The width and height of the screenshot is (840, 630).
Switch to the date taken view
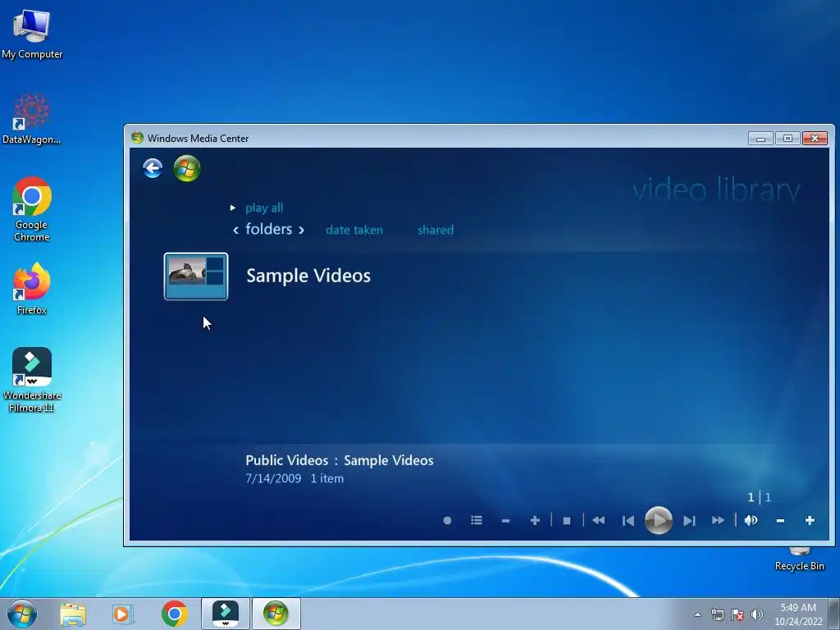(x=354, y=230)
